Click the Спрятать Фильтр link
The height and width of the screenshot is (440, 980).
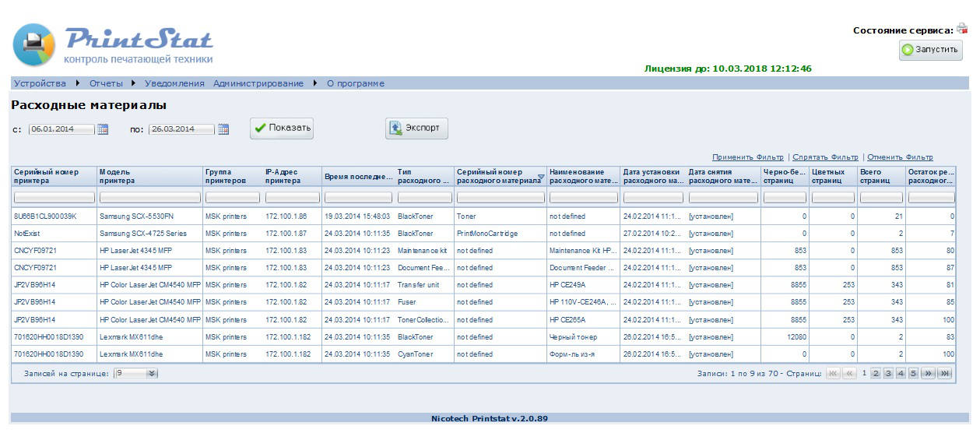(x=825, y=157)
